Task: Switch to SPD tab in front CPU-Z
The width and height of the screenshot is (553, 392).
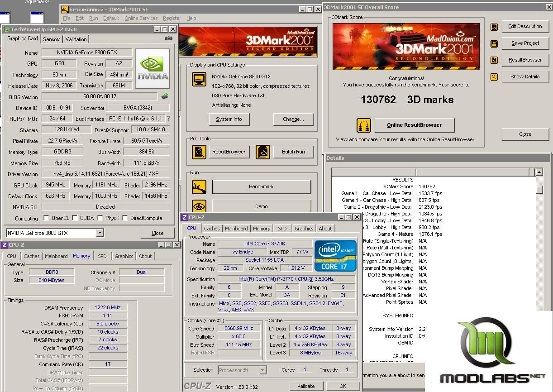Action: [282, 229]
